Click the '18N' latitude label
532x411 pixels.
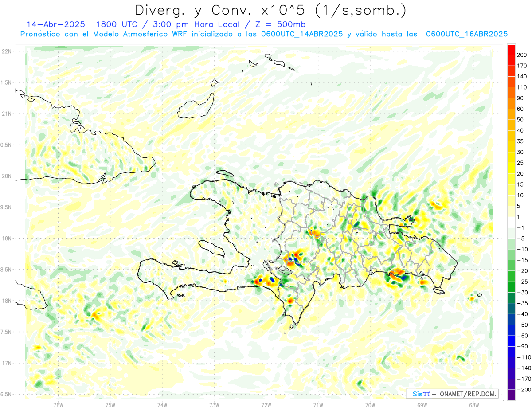coord(7,301)
